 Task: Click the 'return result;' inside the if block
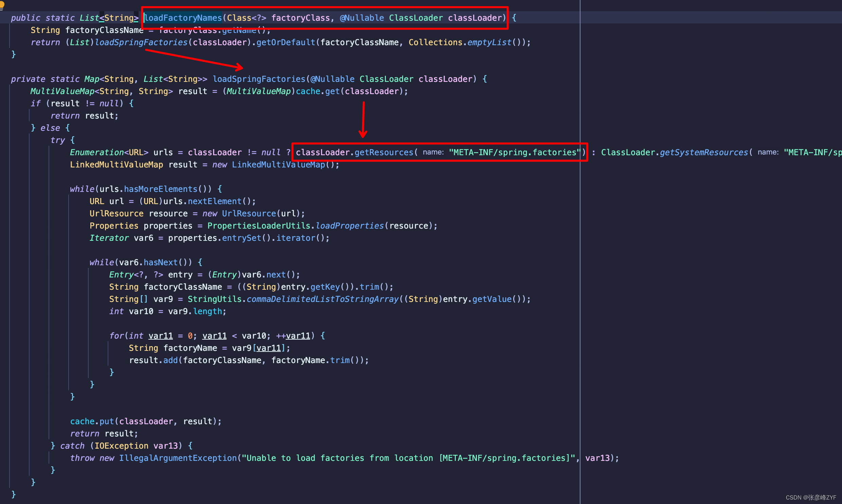[x=85, y=115]
